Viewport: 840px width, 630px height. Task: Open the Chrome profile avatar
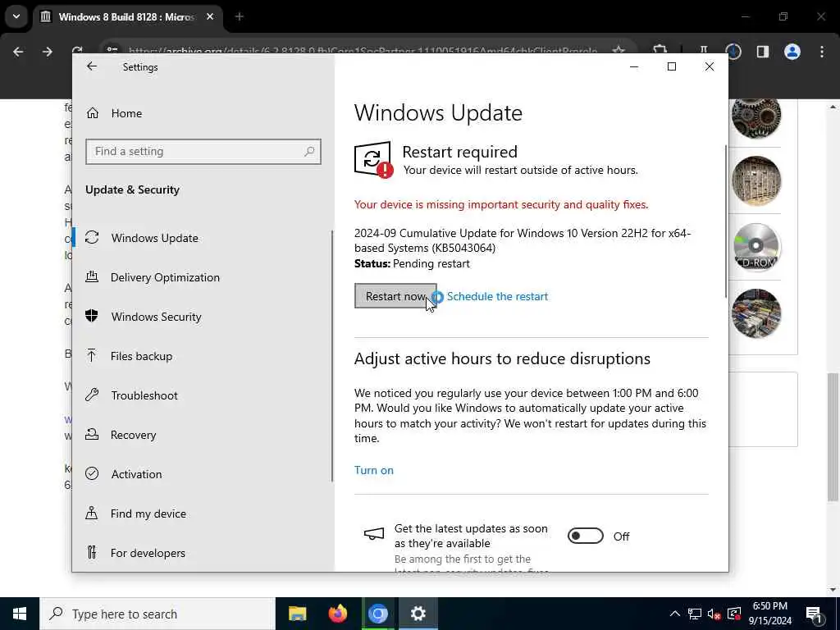coord(792,52)
